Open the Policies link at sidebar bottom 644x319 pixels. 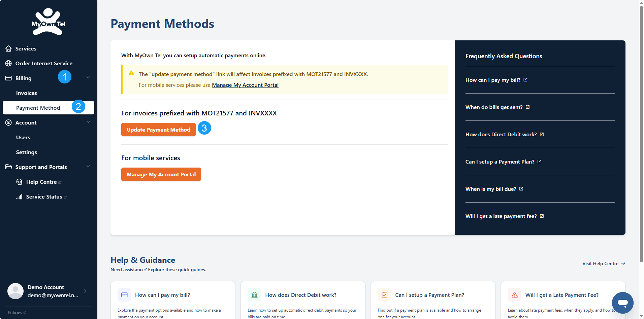coord(17,313)
